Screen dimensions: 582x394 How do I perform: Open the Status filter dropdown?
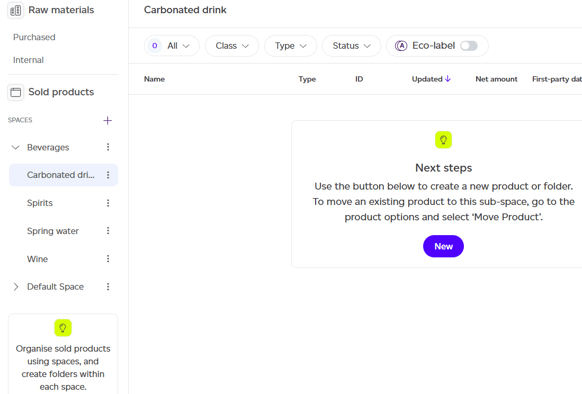(351, 46)
